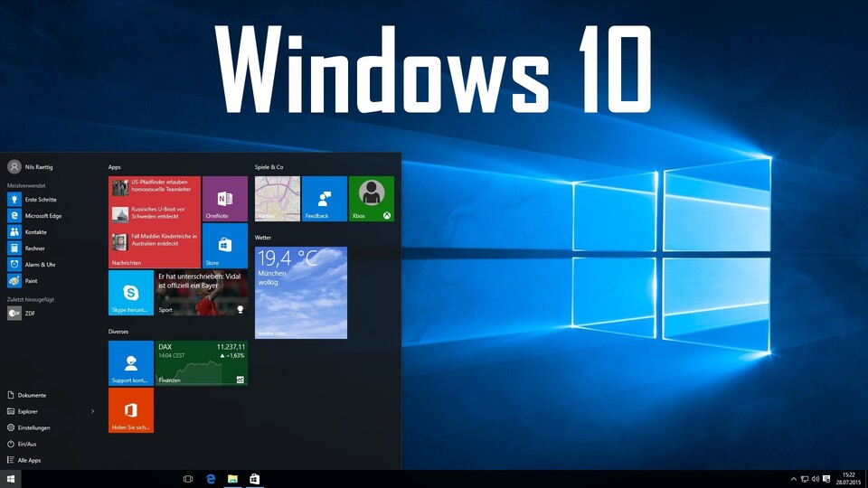
Task: Open the OneNote tile
Action: 225,199
